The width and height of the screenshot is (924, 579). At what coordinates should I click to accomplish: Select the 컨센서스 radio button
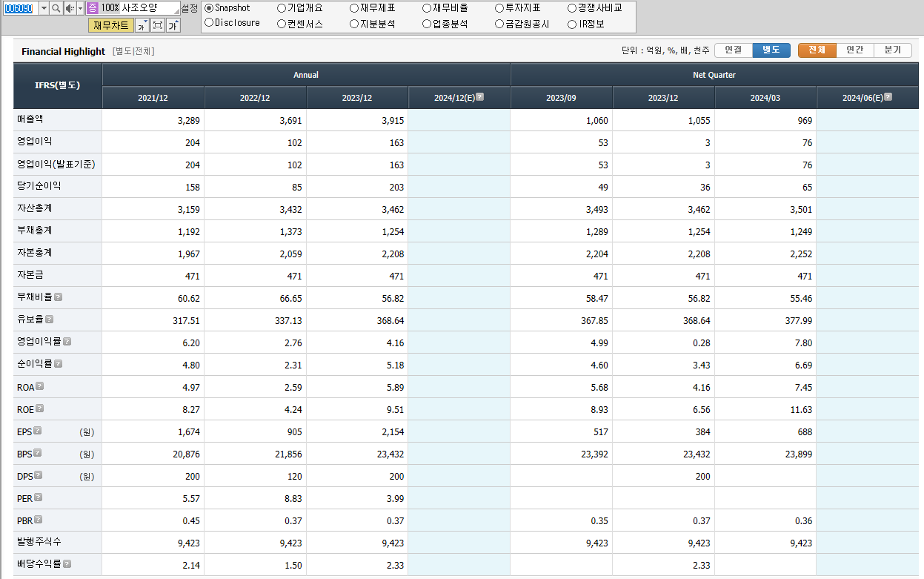point(282,24)
